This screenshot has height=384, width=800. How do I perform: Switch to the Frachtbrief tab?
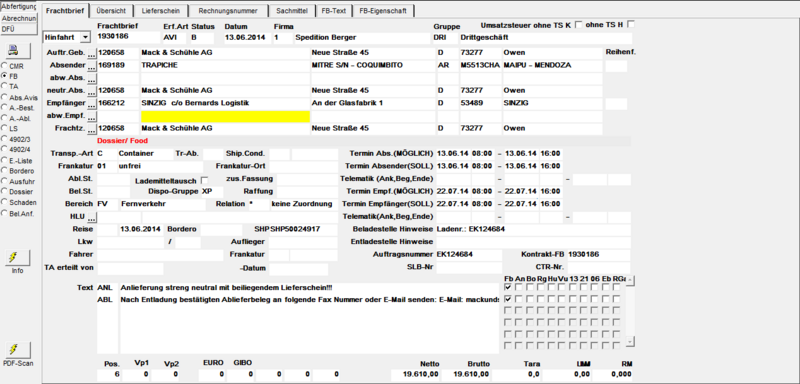(65, 11)
